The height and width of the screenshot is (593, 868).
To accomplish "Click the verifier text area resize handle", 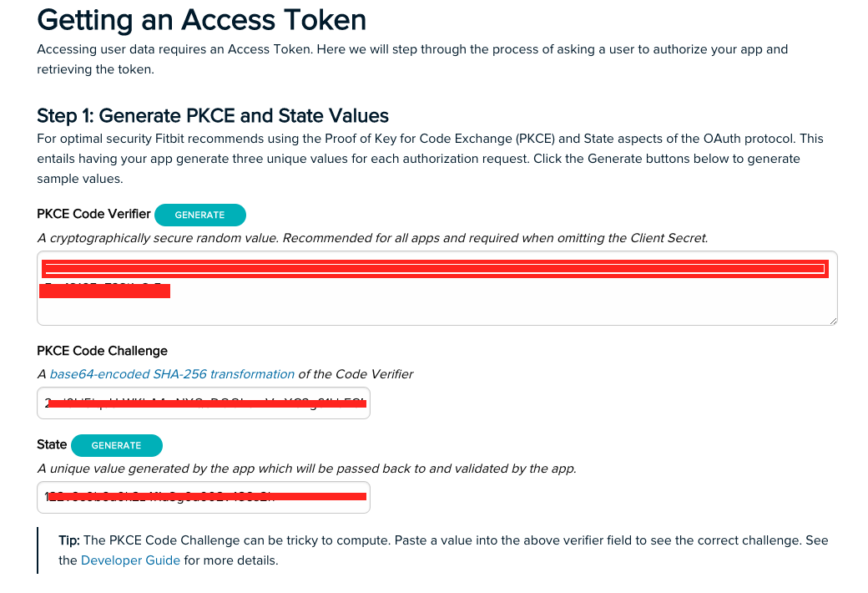I will (x=832, y=320).
